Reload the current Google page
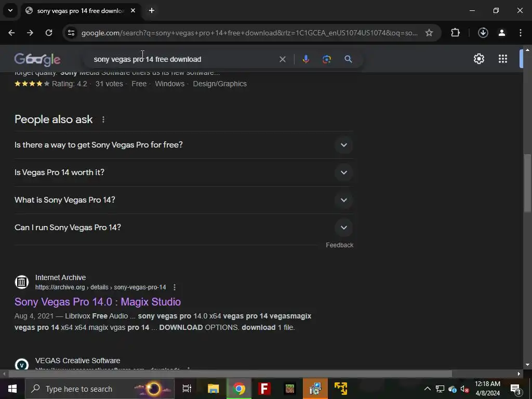The height and width of the screenshot is (399, 532). pyautogui.click(x=49, y=33)
